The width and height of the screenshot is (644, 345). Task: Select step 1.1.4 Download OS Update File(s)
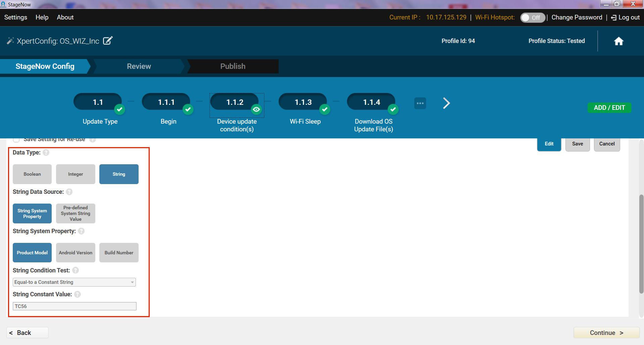click(x=371, y=102)
